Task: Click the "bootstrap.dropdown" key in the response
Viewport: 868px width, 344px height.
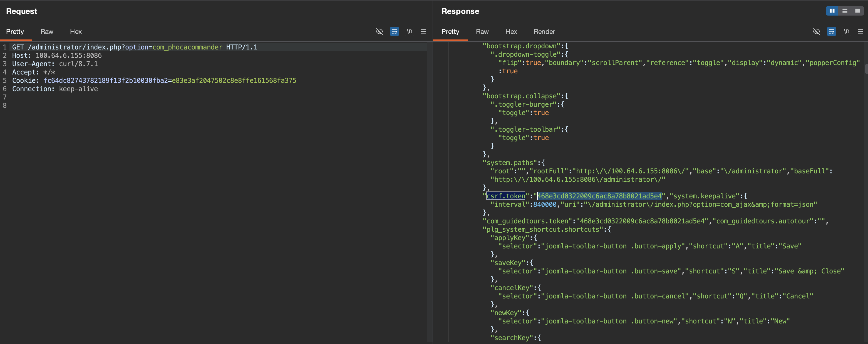Action: coord(521,46)
